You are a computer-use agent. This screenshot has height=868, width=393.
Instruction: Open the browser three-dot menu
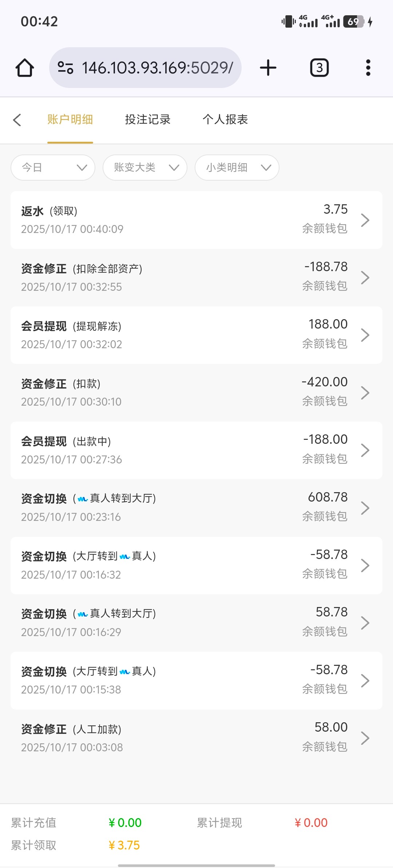(368, 68)
